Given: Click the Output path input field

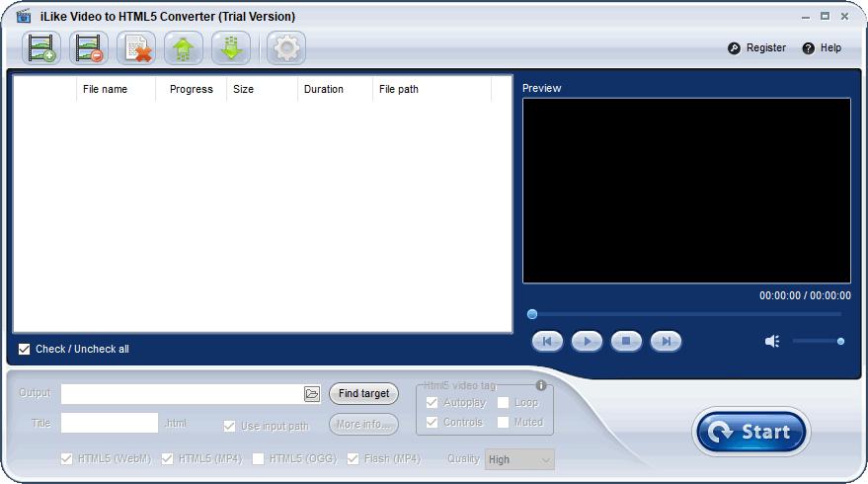Looking at the screenshot, I should coord(183,394).
